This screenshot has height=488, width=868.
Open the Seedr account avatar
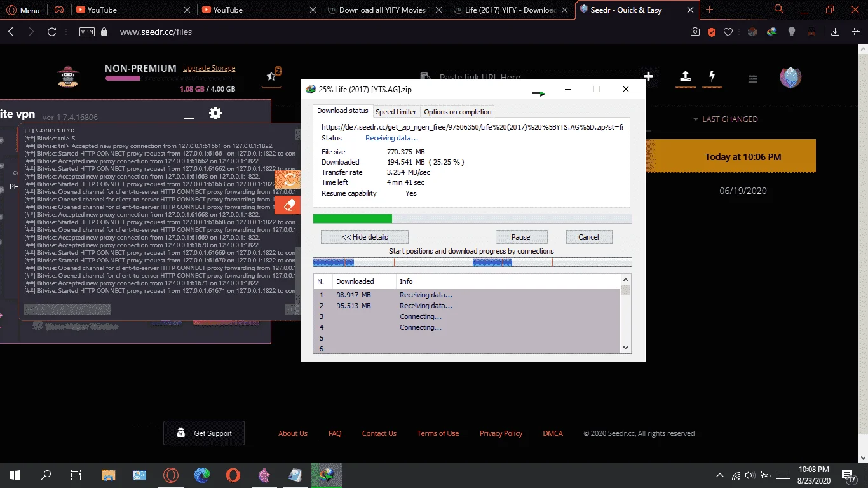[x=790, y=77]
